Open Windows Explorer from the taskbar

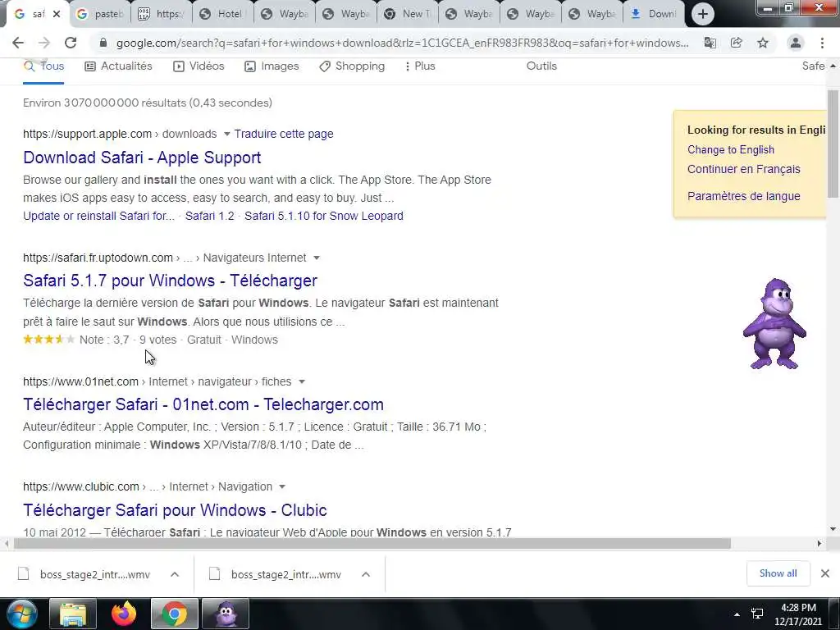tap(73, 614)
